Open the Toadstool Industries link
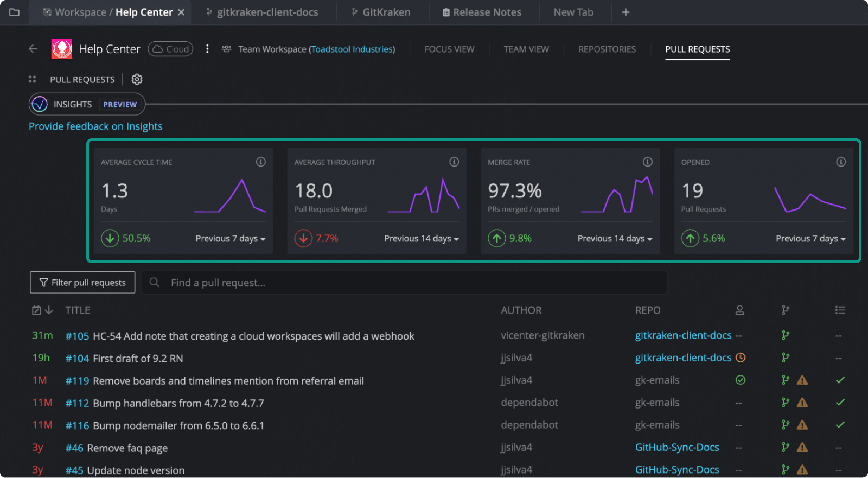Viewport: 868px width, 478px height. click(x=352, y=49)
